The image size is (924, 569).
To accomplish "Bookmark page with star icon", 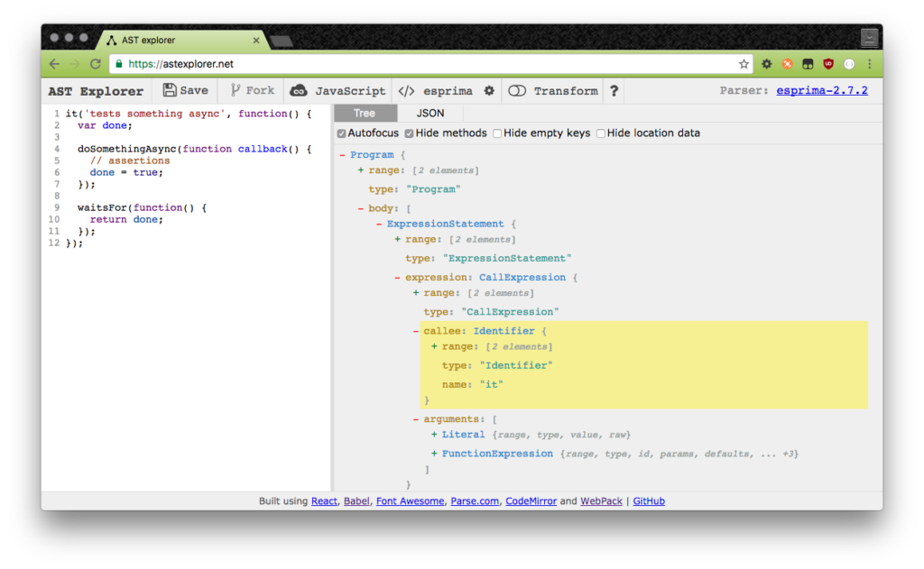I will pos(744,64).
